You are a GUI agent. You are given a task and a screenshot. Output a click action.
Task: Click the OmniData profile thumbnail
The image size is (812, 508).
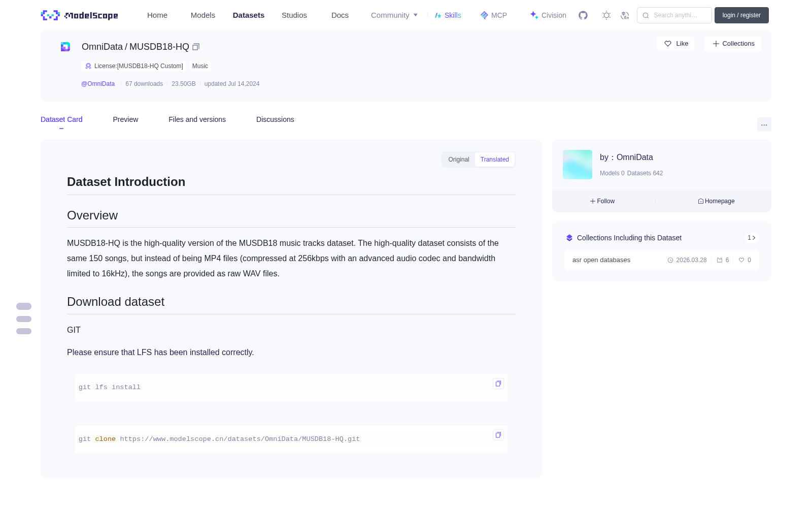tap(578, 165)
